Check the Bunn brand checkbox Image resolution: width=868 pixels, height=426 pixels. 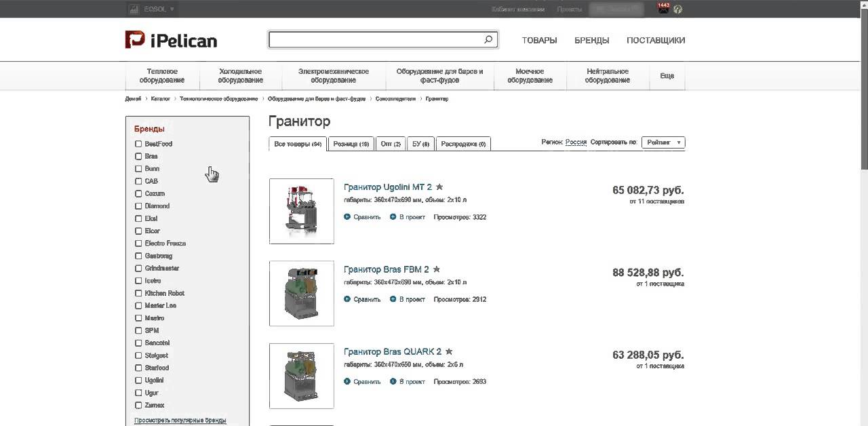tap(138, 168)
